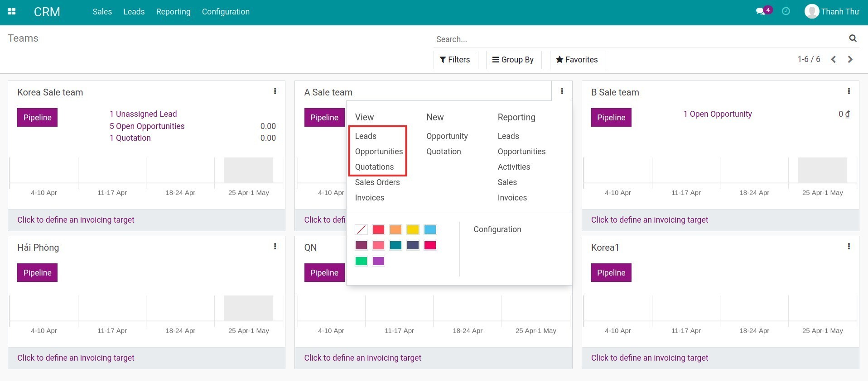
Task: Select Quotations under View
Action: [374, 167]
